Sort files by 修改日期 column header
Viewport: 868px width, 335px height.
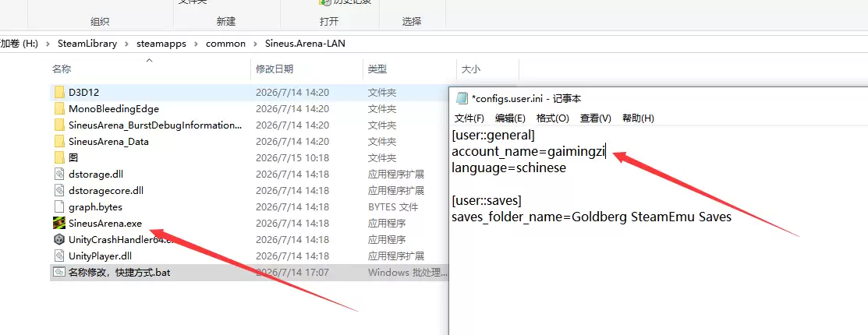pos(275,69)
